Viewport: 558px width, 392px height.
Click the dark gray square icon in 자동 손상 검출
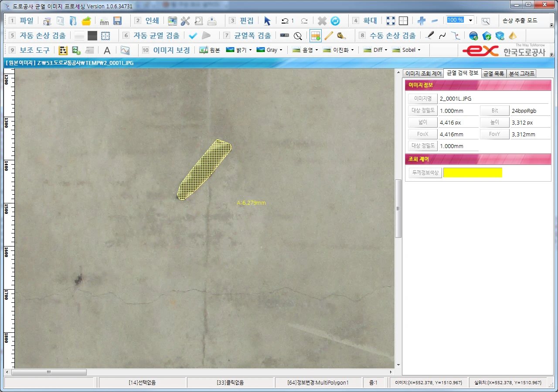(92, 36)
